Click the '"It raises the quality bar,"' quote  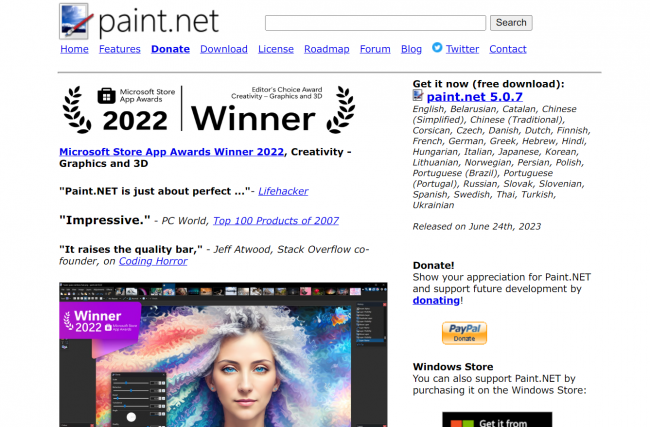131,249
